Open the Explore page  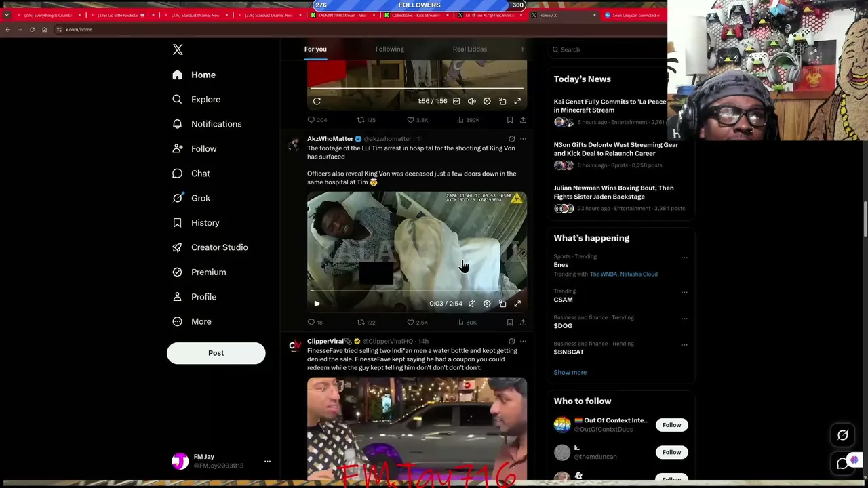tap(196, 100)
